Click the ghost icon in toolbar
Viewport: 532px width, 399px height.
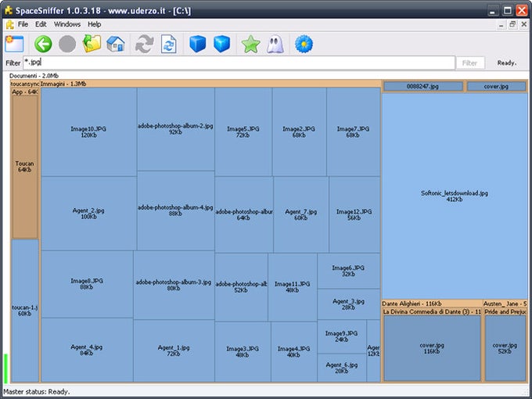[x=275, y=44]
